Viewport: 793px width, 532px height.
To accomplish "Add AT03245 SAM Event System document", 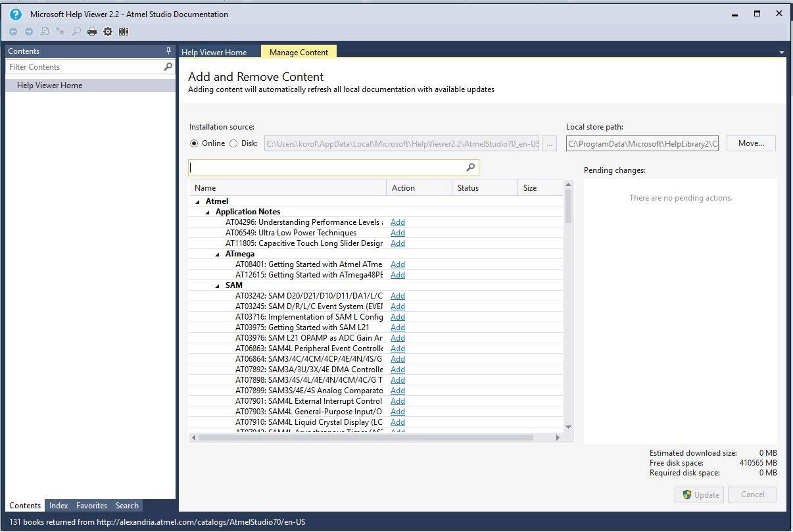I will [x=398, y=306].
